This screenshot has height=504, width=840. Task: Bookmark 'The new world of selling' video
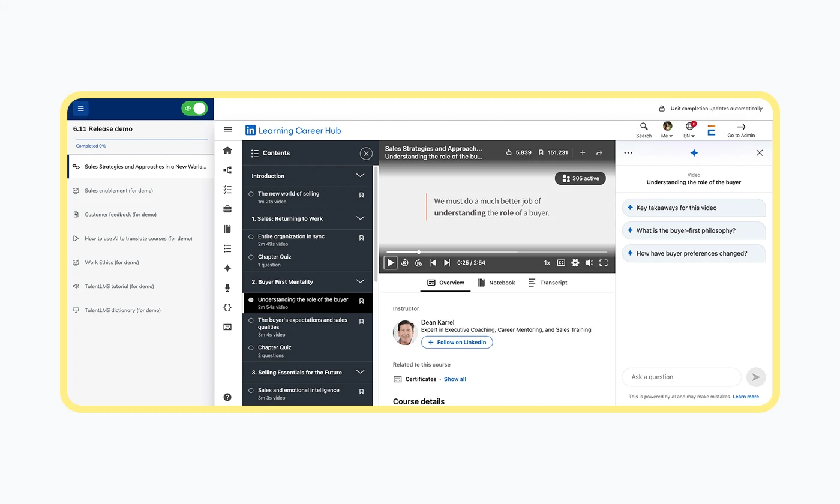[x=361, y=196]
